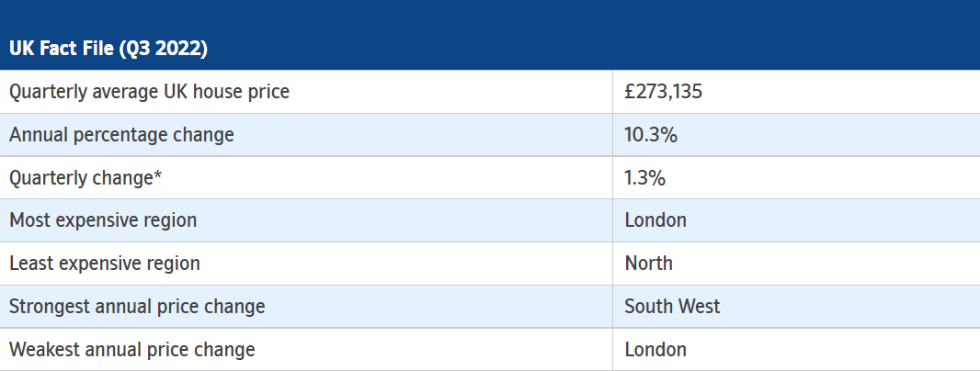The image size is (980, 371).
Task: Click the word 'Quarterly' in first row
Action: pos(48,92)
